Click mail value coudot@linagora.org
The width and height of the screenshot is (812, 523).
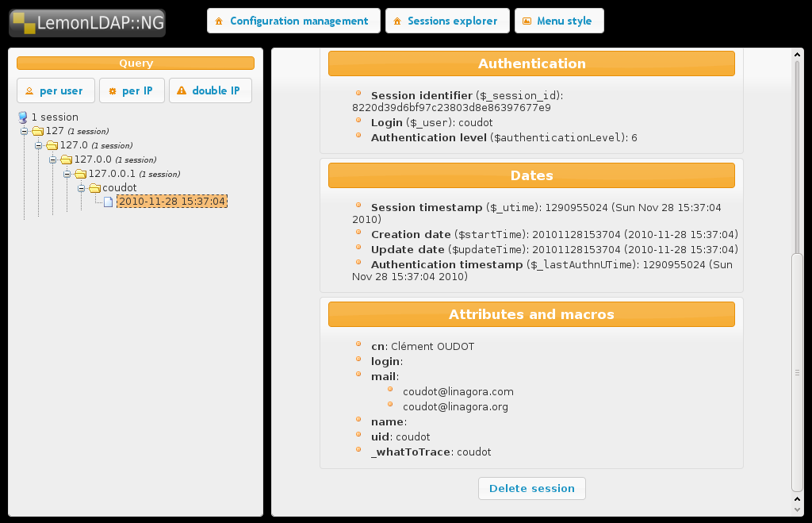(x=456, y=407)
